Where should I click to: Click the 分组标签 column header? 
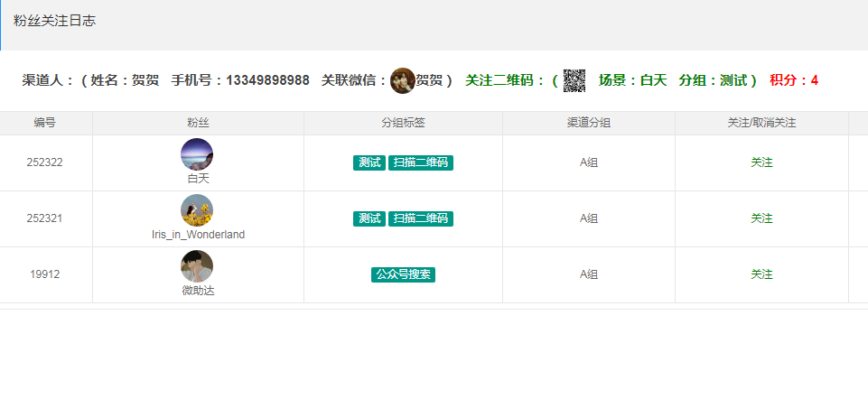pos(403,123)
